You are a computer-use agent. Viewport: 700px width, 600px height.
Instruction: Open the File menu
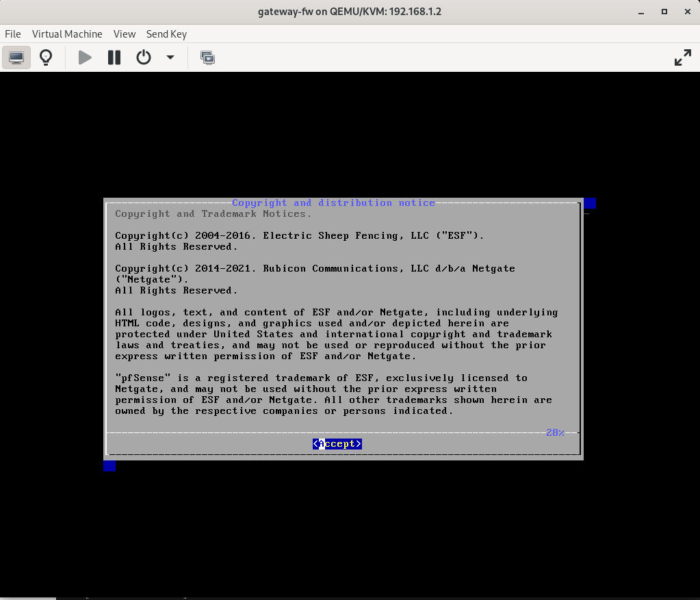tap(13, 34)
